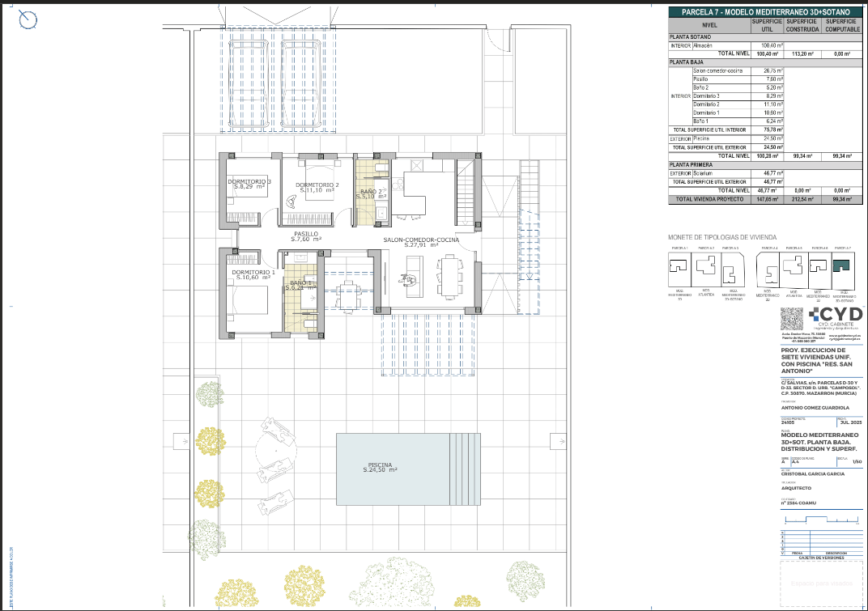The width and height of the screenshot is (868, 611).
Task: Click the BAÑO 1 label in floor plan
Action: point(300,282)
